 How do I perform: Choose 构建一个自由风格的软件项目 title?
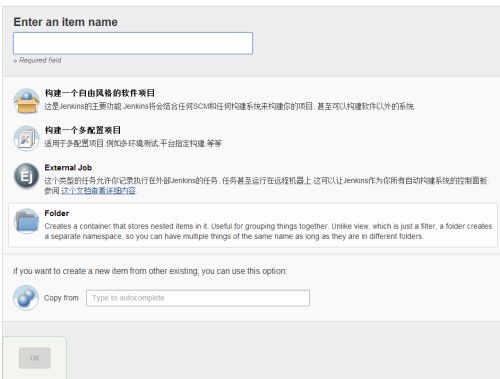point(100,93)
